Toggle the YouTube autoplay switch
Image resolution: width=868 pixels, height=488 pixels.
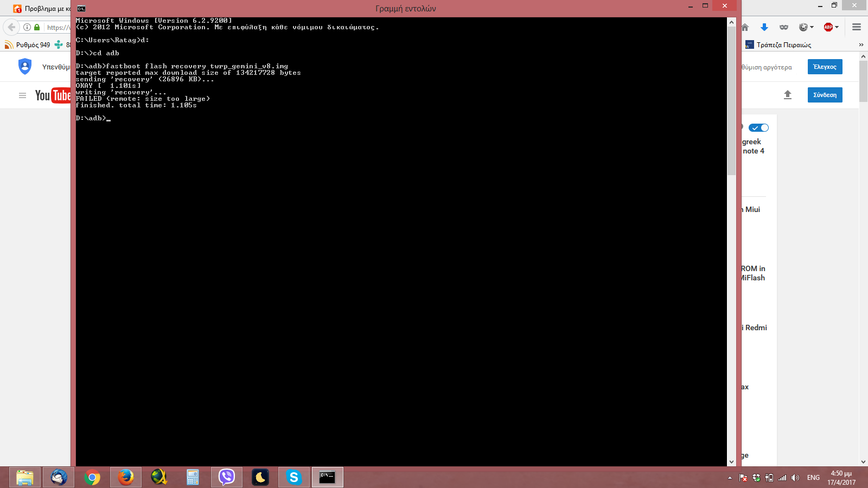click(758, 128)
